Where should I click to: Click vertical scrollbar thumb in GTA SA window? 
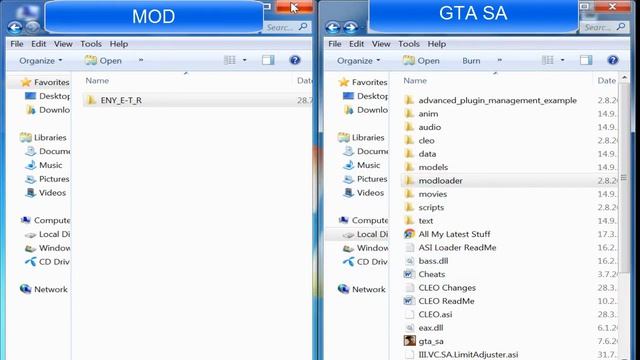pos(623,178)
